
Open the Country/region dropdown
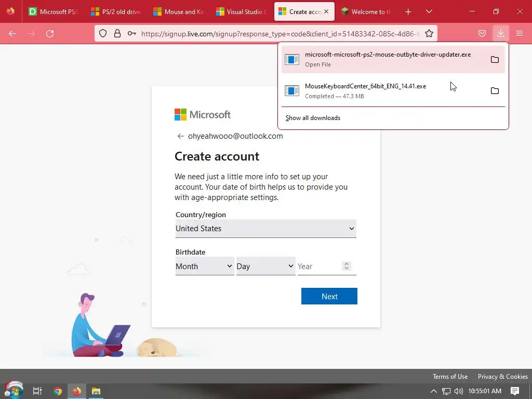pyautogui.click(x=265, y=229)
